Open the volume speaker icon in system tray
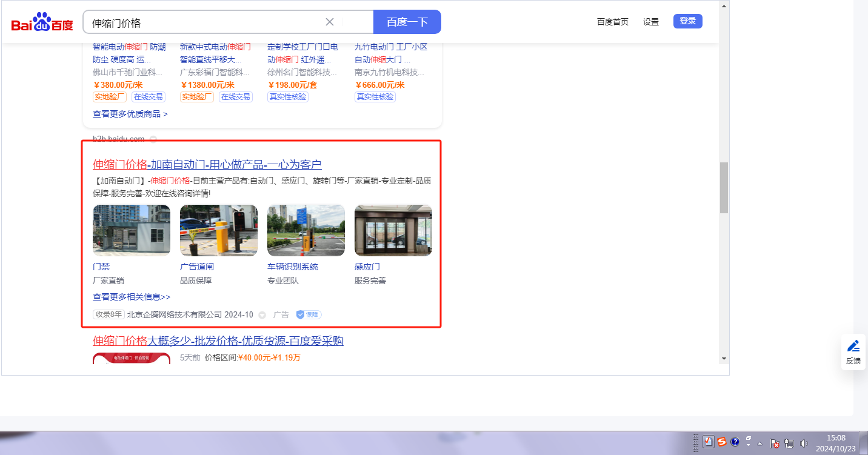Screen dimensions: 868x455 (804, 443)
